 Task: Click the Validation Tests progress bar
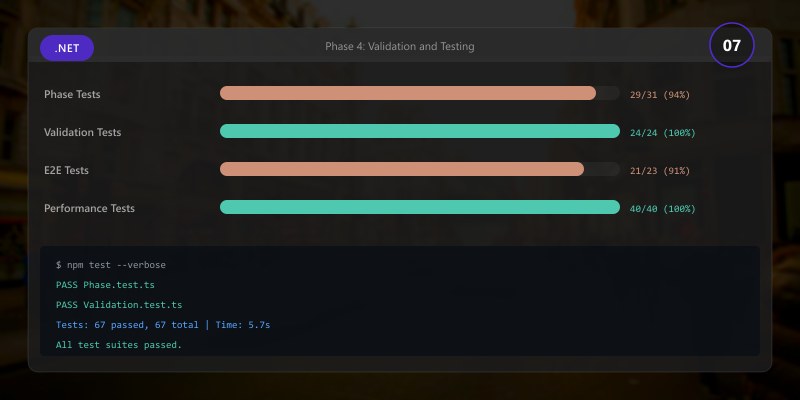point(420,131)
